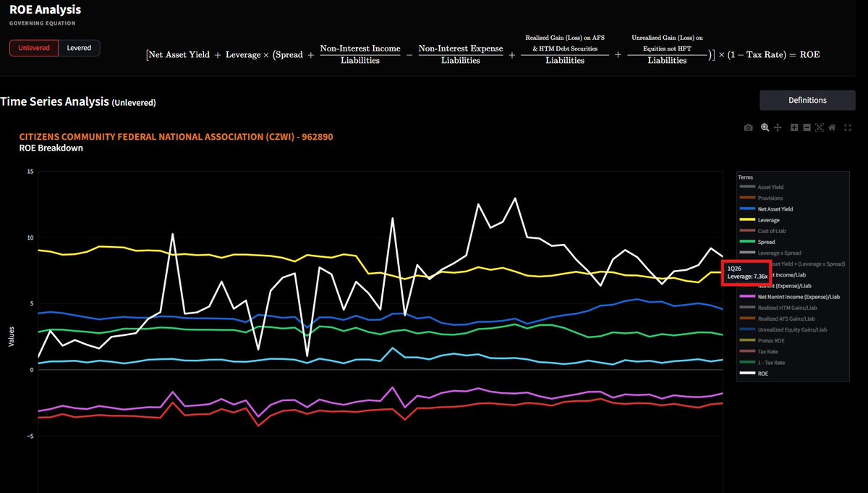
Task: Click 'Non-Interest Expense' numerator in equation
Action: pos(461,49)
